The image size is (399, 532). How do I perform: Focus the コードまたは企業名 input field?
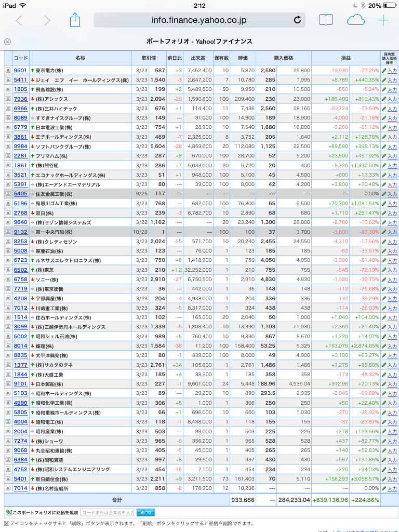[x=107, y=512]
